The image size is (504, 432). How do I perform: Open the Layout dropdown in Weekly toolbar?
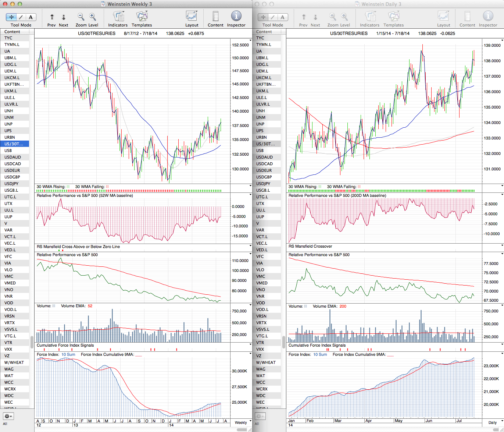(x=192, y=16)
